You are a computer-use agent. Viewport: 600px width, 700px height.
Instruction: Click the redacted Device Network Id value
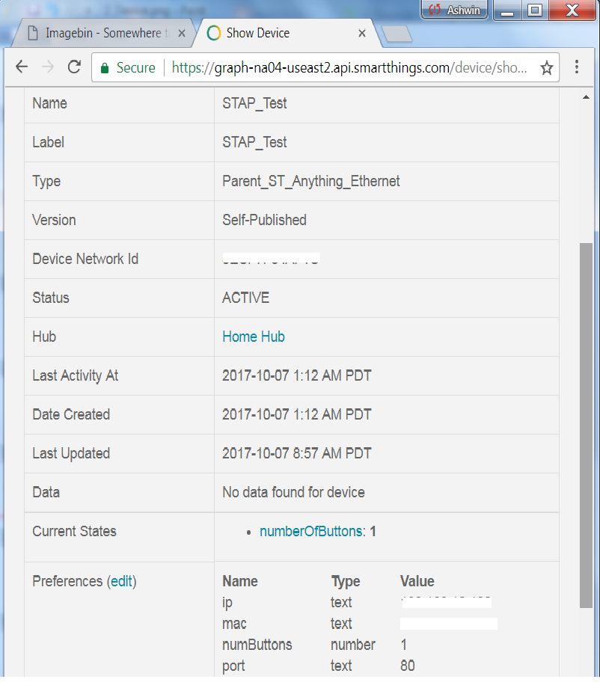coord(271,259)
